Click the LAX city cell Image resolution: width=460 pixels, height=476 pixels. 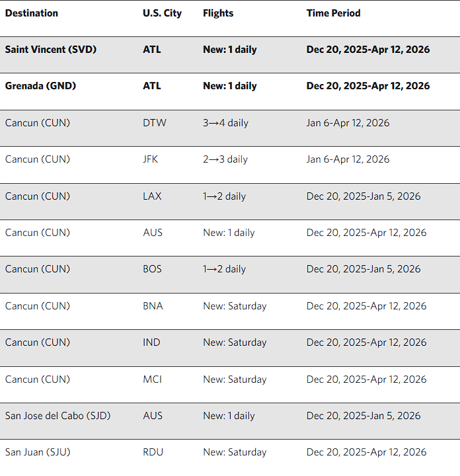(152, 196)
